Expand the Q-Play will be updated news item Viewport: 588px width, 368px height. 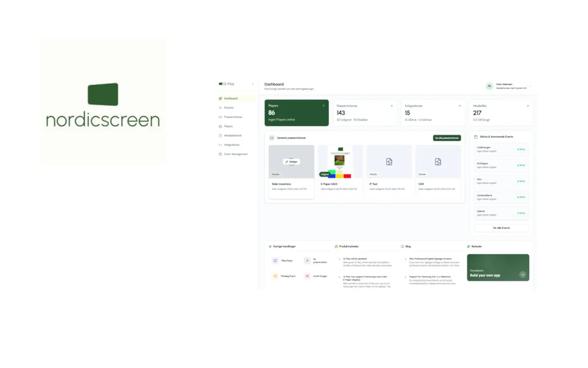pyautogui.click(x=340, y=259)
